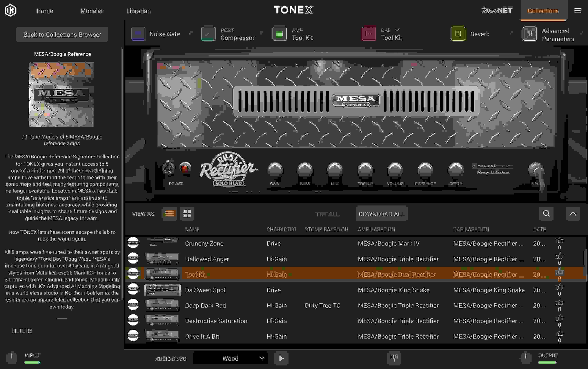Open the tone search tool
This screenshot has width=588, height=369.
(x=546, y=214)
